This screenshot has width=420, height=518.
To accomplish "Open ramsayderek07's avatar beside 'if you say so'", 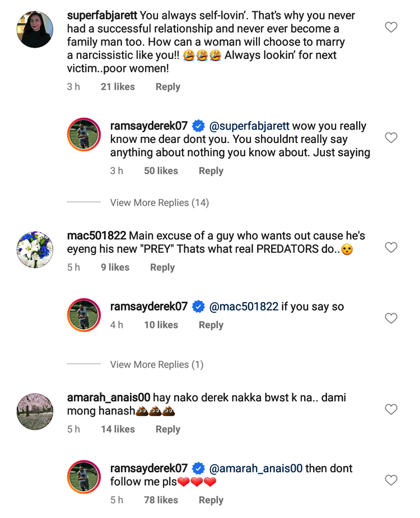I will click(83, 315).
